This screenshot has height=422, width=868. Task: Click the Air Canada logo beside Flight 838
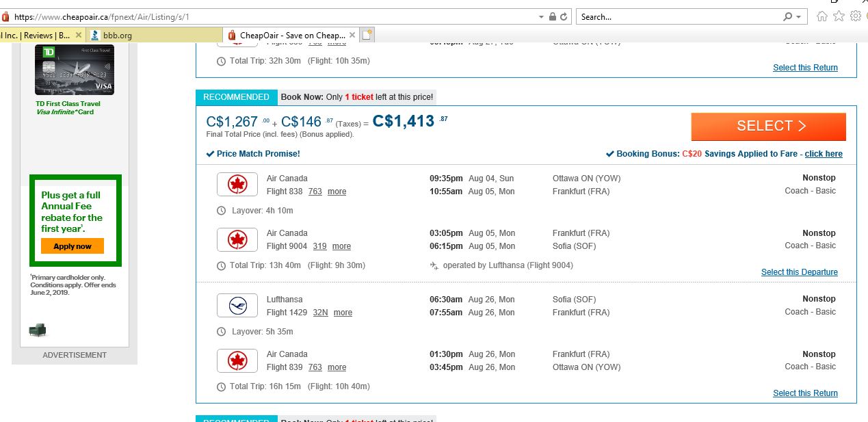(237, 184)
